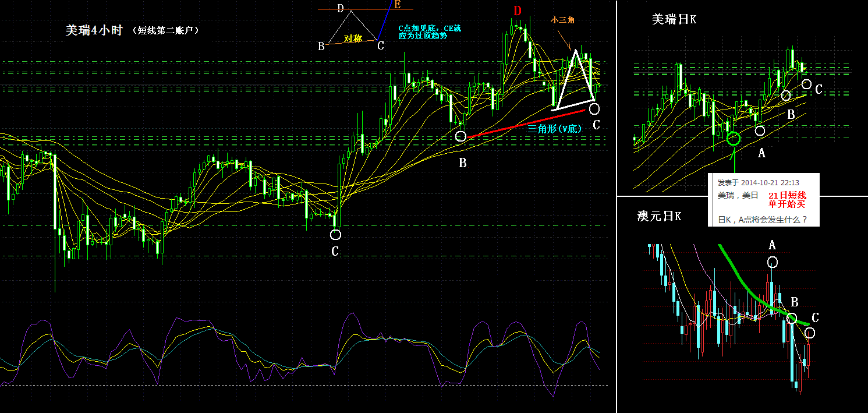Click the green circle marker in 美瑞日K chart
The width and height of the screenshot is (868, 413).
734,138
